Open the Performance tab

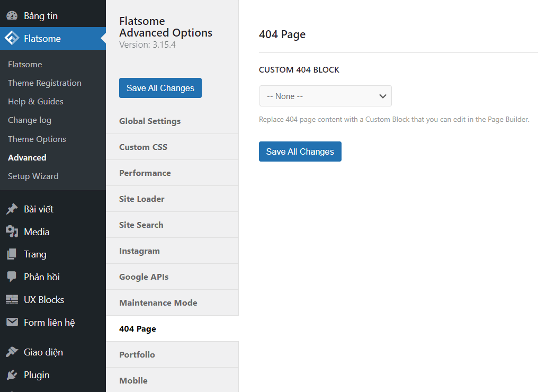click(x=172, y=173)
